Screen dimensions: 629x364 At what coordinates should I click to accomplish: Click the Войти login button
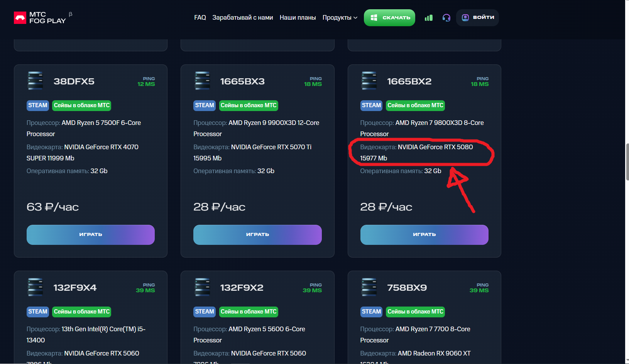click(477, 18)
